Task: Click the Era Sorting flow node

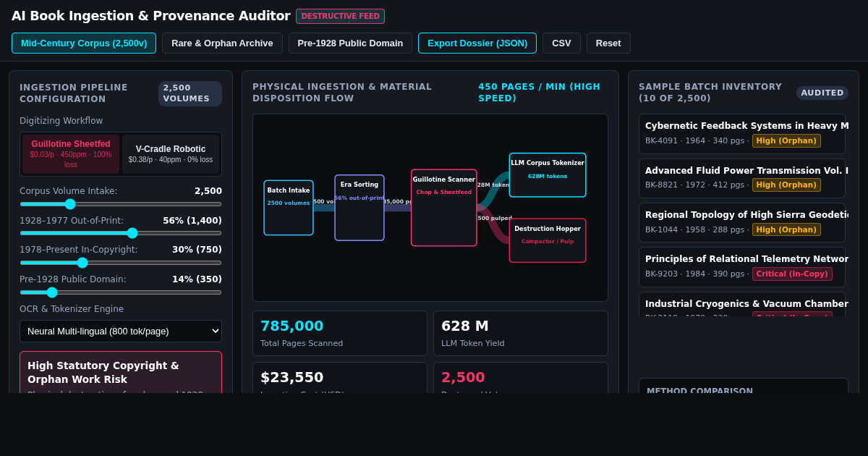Action: [359, 208]
